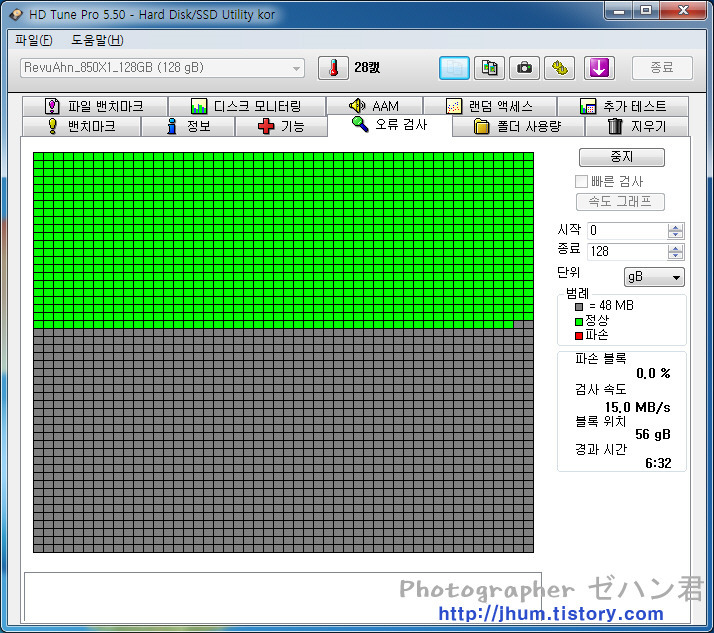714x633 pixels.
Task: Switch to 기능 tab
Action: (x=281, y=126)
